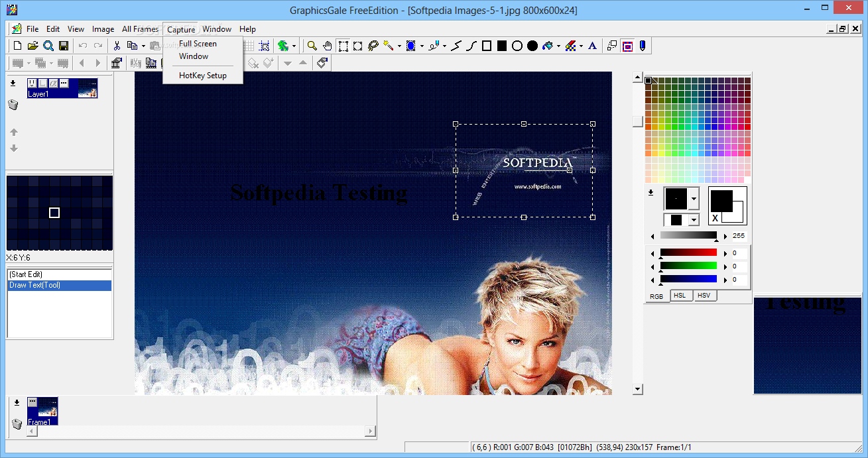The height and width of the screenshot is (458, 868).
Task: Open the freehand pen tool dropdown arrow
Action: pyautogui.click(x=444, y=46)
